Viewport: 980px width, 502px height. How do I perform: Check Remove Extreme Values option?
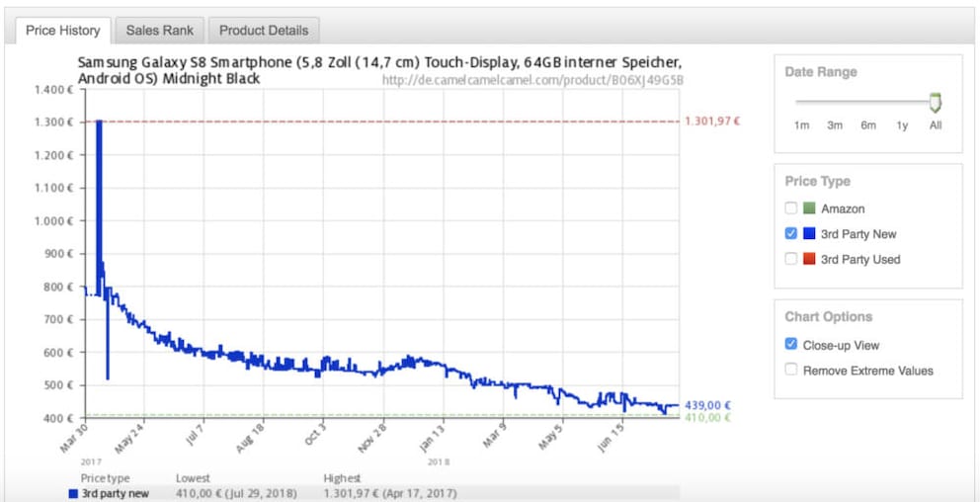point(790,371)
